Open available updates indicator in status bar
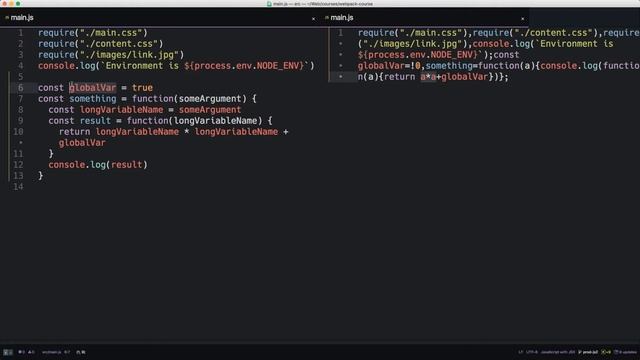The height and width of the screenshot is (360, 640). click(625, 352)
